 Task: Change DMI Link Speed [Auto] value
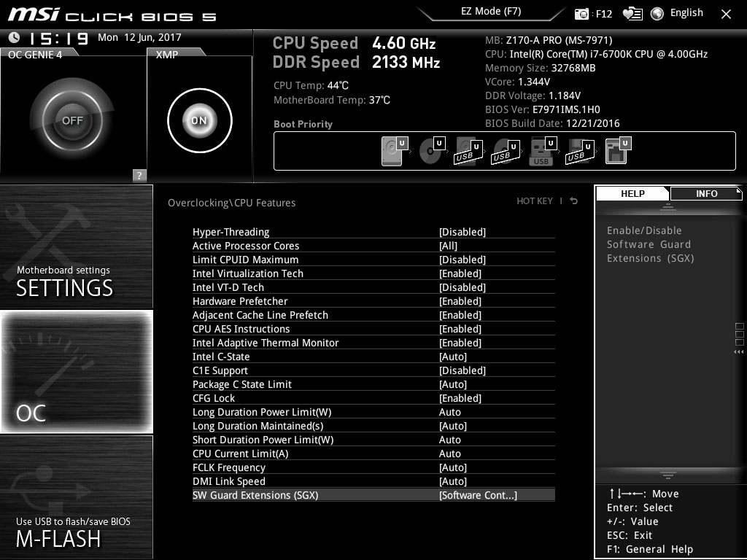pos(452,481)
